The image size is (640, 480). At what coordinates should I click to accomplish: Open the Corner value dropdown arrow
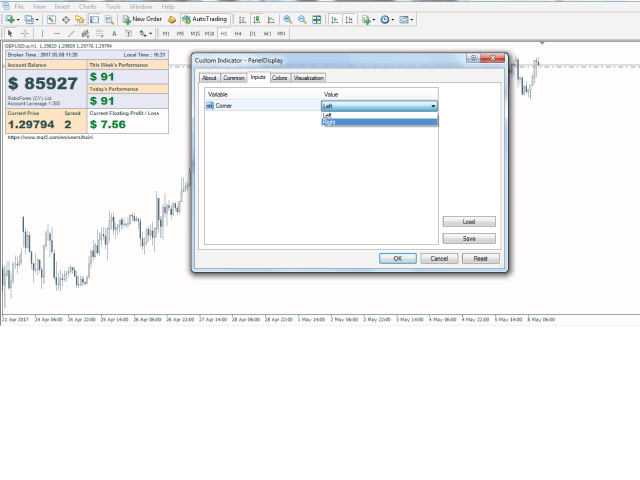click(433, 105)
